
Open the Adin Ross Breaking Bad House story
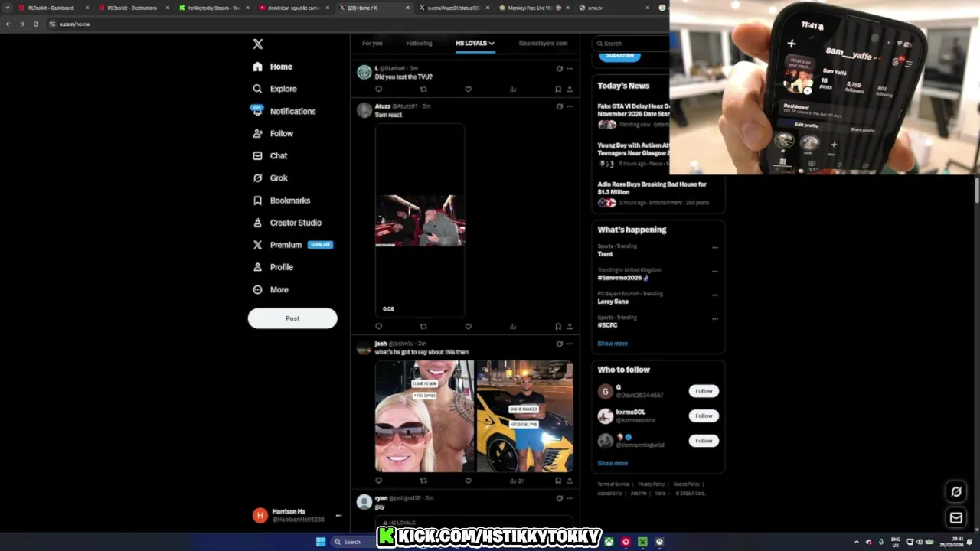(x=652, y=194)
